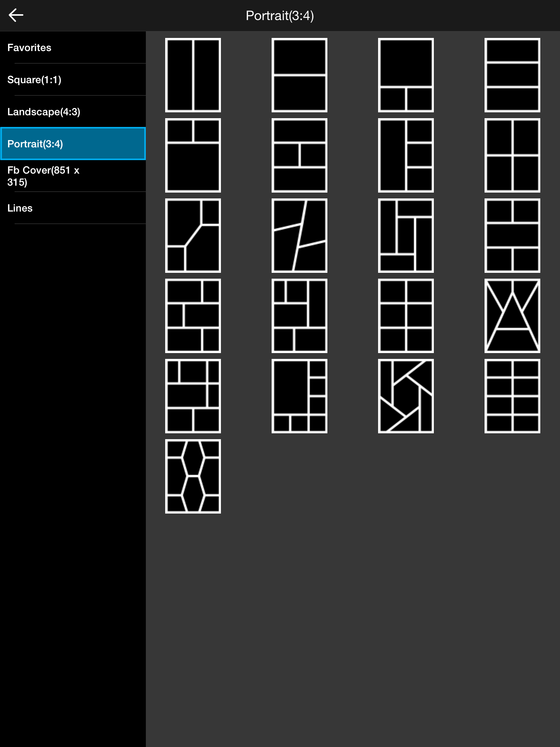
Task: Select layout with split middle row between bars
Action: (299, 155)
